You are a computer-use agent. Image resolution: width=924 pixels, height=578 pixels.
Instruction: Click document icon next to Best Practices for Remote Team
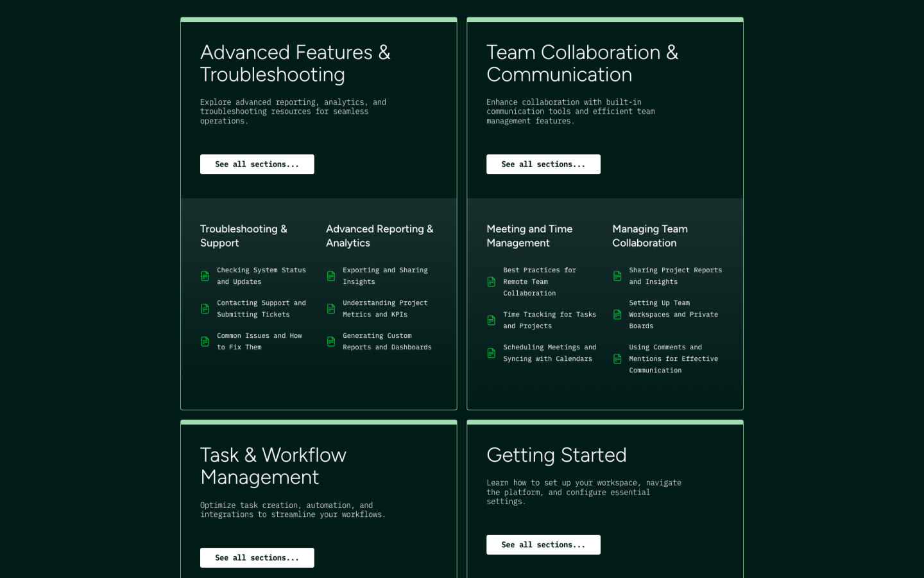[492, 282]
